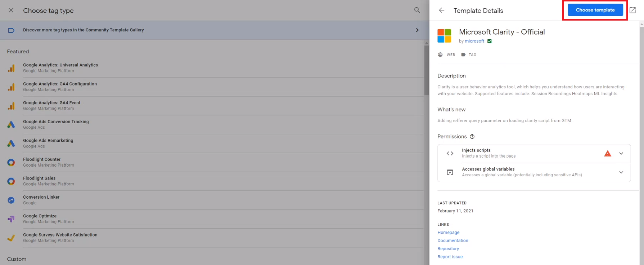Click the Microsoft Clarity logo
This screenshot has width=644, height=265.
click(x=444, y=36)
